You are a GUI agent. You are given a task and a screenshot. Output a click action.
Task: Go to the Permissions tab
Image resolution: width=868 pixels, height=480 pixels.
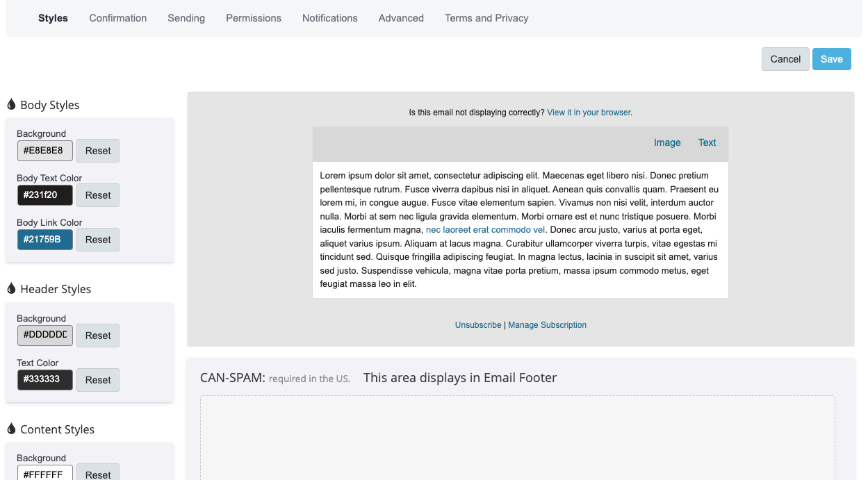click(254, 18)
